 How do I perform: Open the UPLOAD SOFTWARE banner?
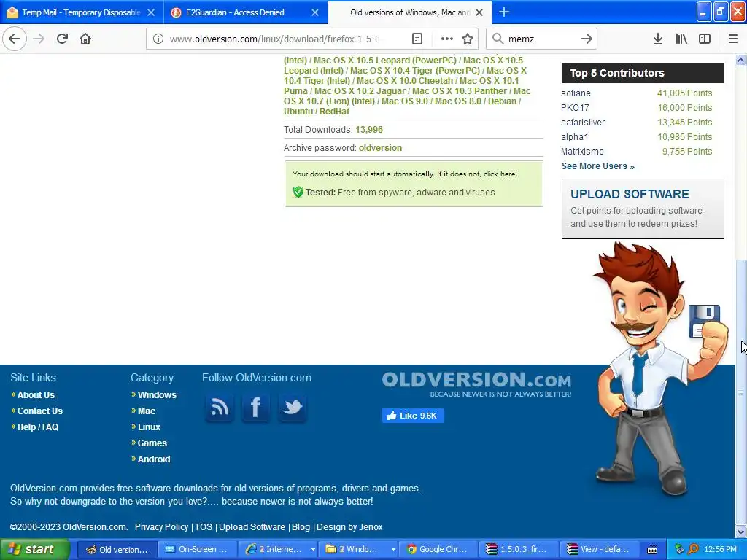tap(643, 209)
